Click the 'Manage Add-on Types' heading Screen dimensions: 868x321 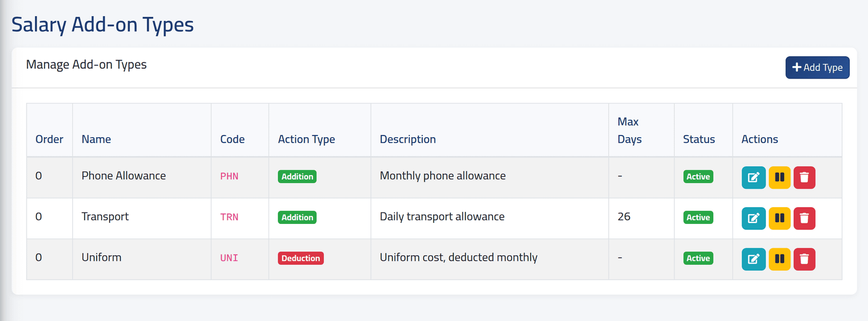click(86, 65)
